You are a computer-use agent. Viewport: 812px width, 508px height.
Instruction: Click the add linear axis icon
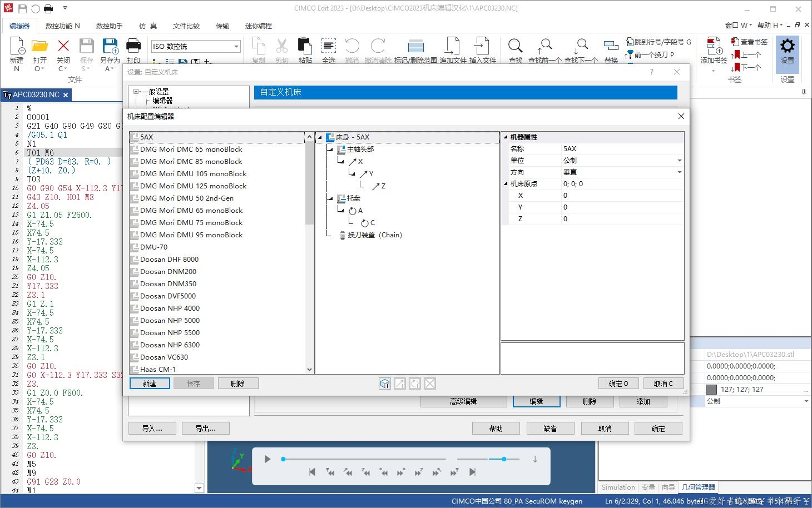click(400, 384)
